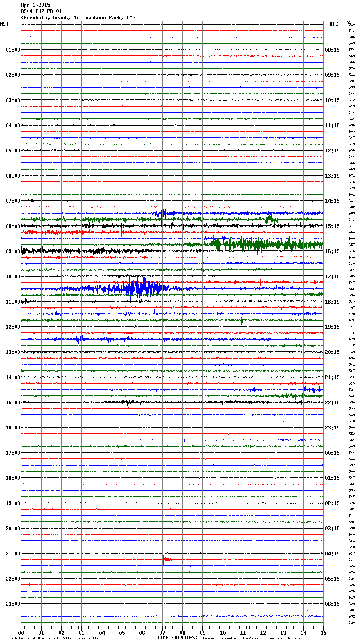Select the 07:00 MST time label
Image resolution: width=357 pixels, height=644 pixels.
point(13,201)
